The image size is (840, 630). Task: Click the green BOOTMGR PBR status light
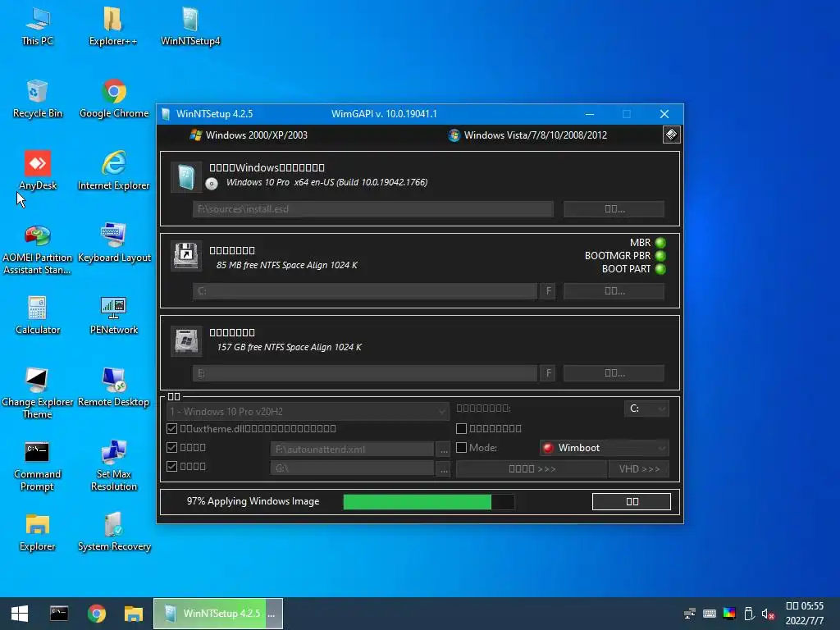[x=660, y=256]
